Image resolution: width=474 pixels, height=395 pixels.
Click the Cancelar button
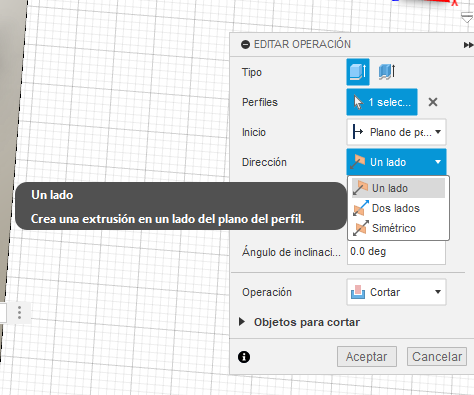[437, 357]
